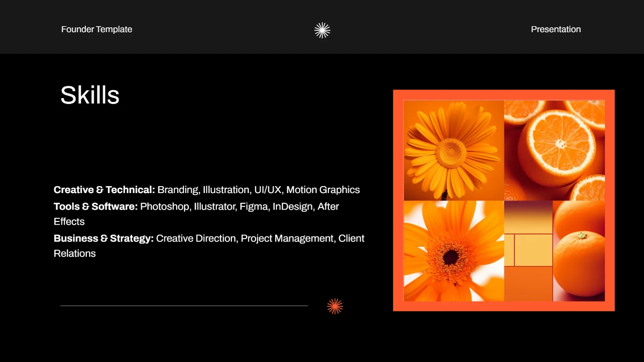Pick the maroon-to-yellow gradient swatch

point(528,217)
